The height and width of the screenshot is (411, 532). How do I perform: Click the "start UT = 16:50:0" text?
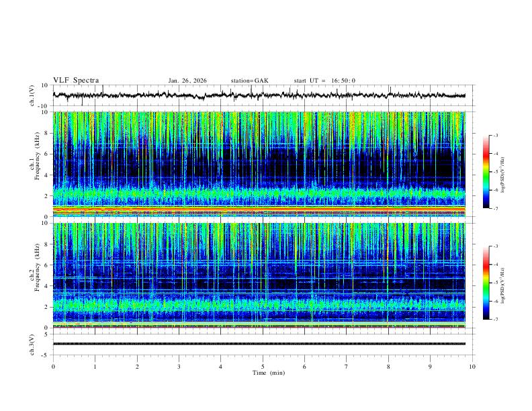324,81
